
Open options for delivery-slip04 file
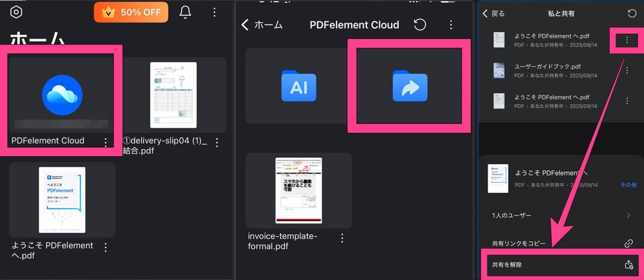click(217, 142)
